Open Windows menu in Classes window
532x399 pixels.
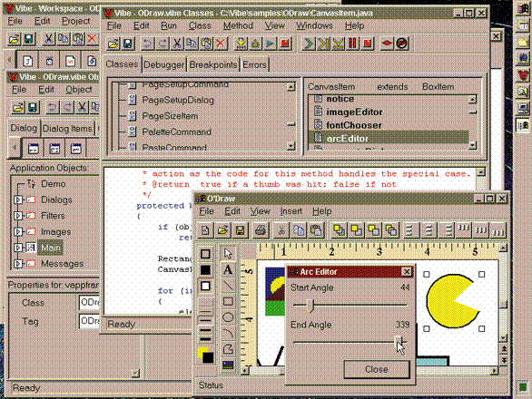pyautogui.click(x=314, y=25)
